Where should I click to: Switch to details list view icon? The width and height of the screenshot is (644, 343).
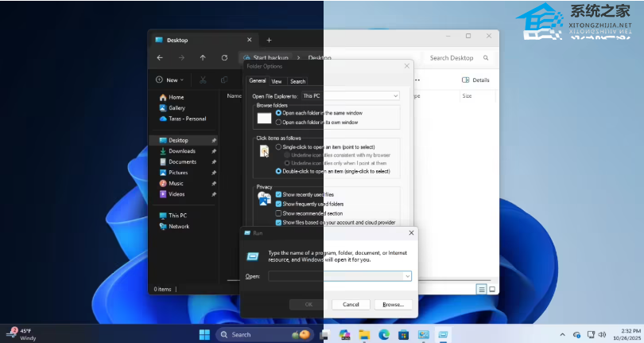pyautogui.click(x=481, y=289)
